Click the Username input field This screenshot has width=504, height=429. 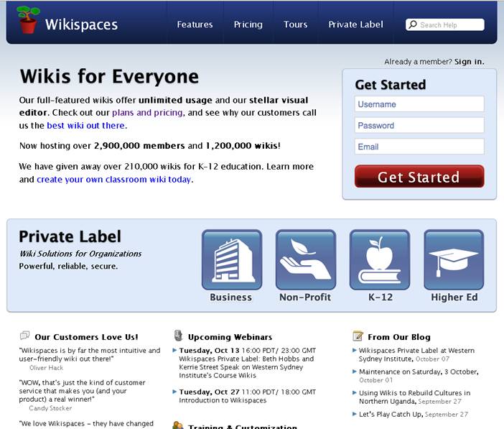coord(419,104)
